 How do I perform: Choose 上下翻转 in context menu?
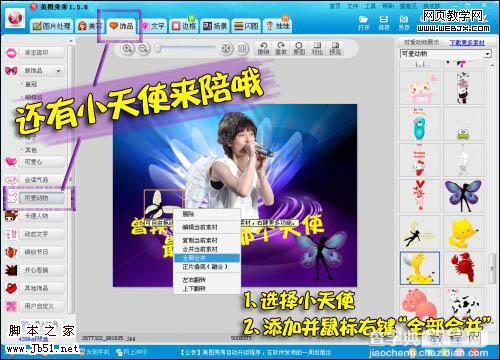[x=207, y=289]
